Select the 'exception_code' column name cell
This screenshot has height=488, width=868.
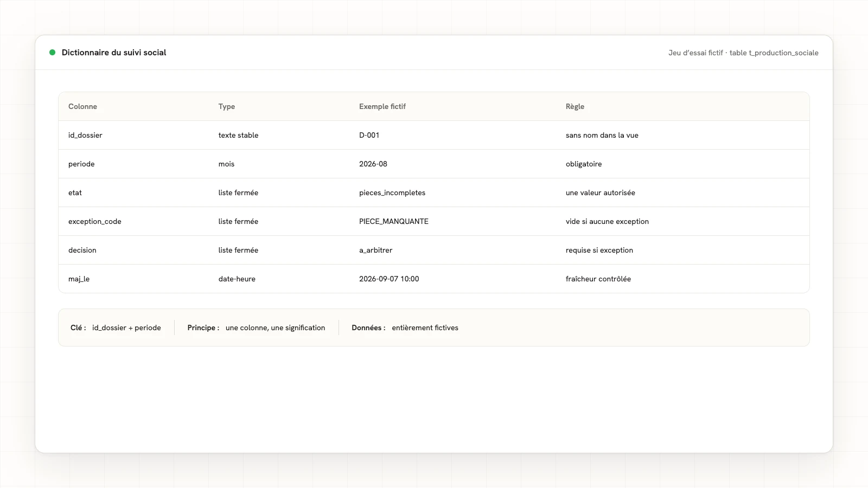click(95, 221)
